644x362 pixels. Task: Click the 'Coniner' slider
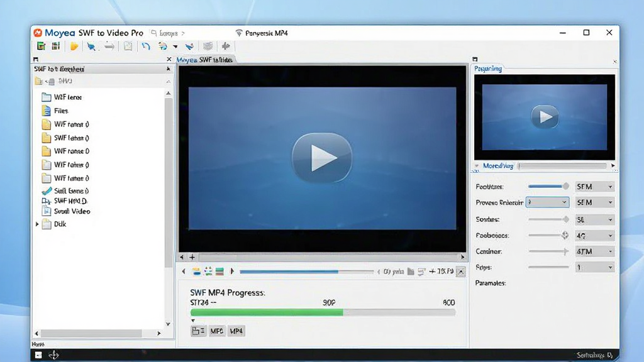tap(548, 251)
